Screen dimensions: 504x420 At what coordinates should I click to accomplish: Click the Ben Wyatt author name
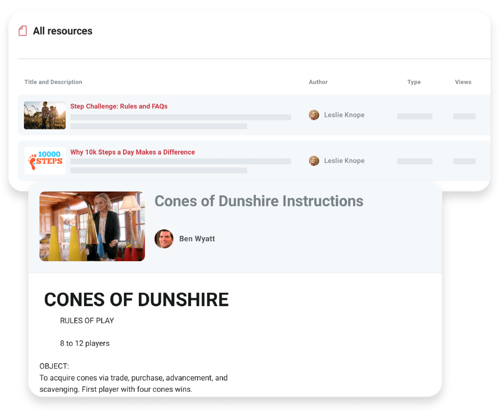point(197,239)
